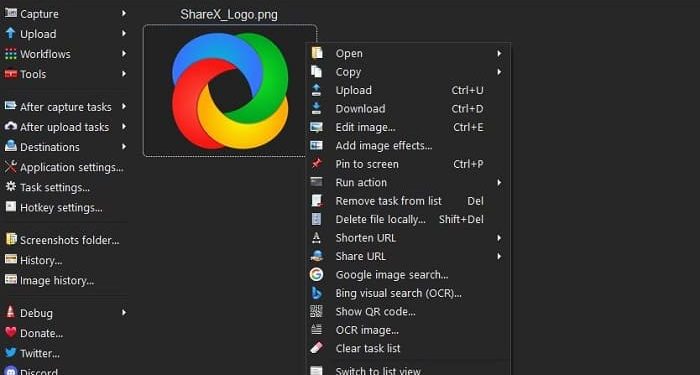Click the red pin icon for Pin to screen
Image resolution: width=700 pixels, height=375 pixels.
tap(317, 164)
